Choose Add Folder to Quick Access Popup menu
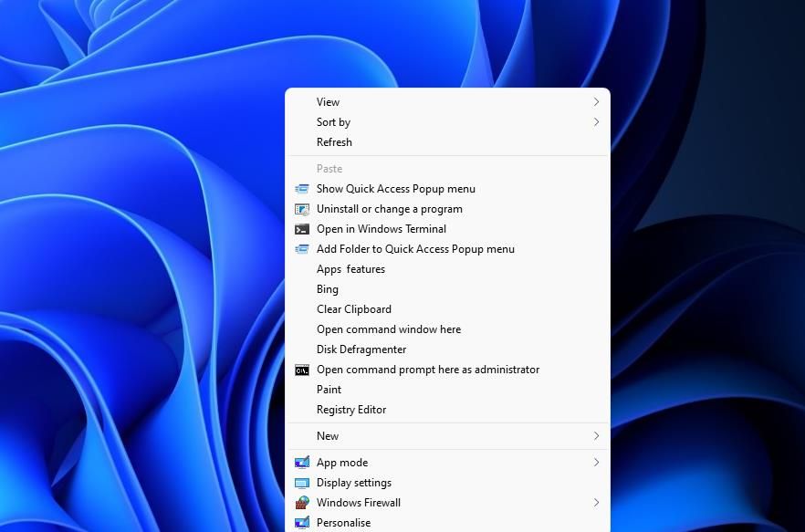 447,249
